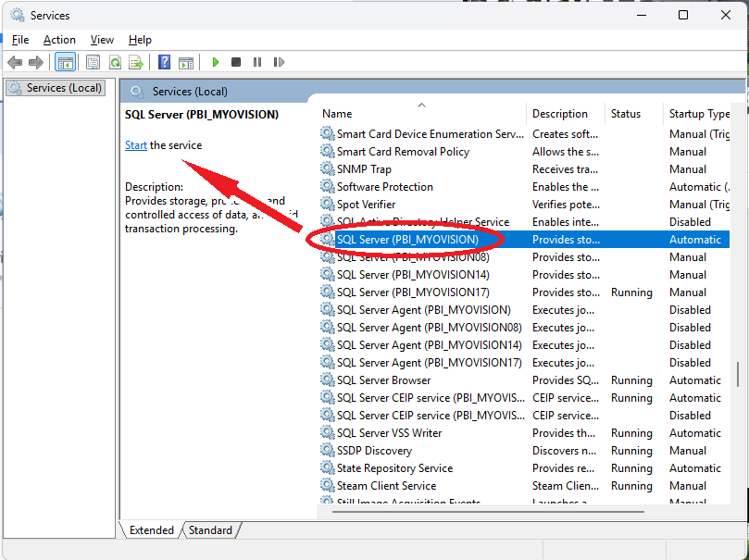The image size is (749, 560).
Task: Click the vertical scrollbar thumb of services list
Action: pos(738,376)
